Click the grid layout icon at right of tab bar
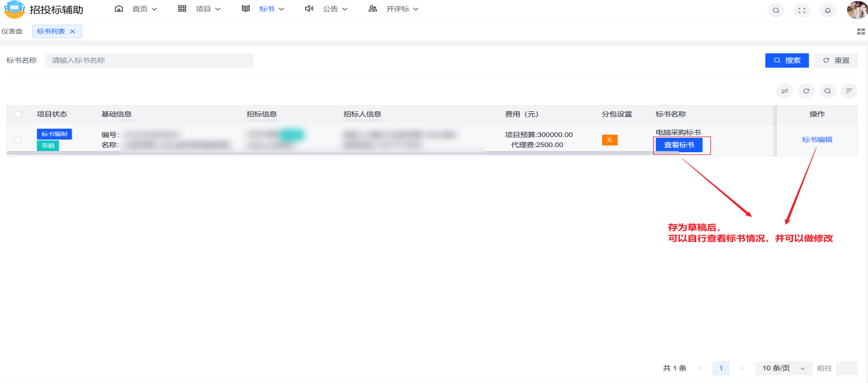Viewport: 868px width, 383px height. click(860, 31)
